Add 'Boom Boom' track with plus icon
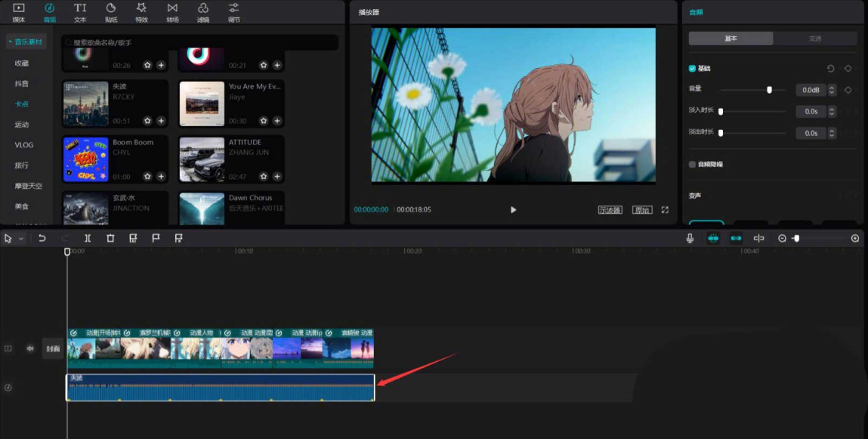 [161, 177]
